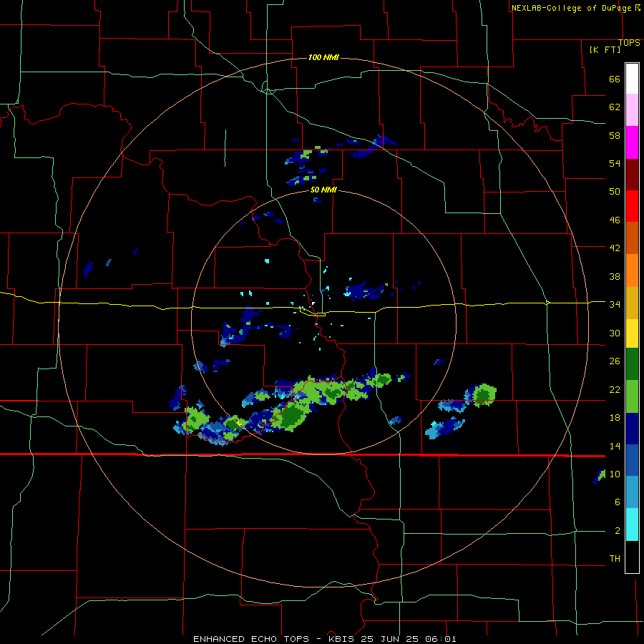644x644 pixels.
Task: Click the dark red swatch below 54
Action: [x=632, y=175]
